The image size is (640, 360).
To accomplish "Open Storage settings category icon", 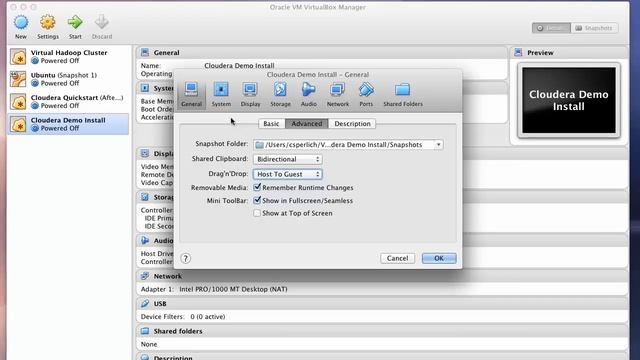I will coord(280,90).
